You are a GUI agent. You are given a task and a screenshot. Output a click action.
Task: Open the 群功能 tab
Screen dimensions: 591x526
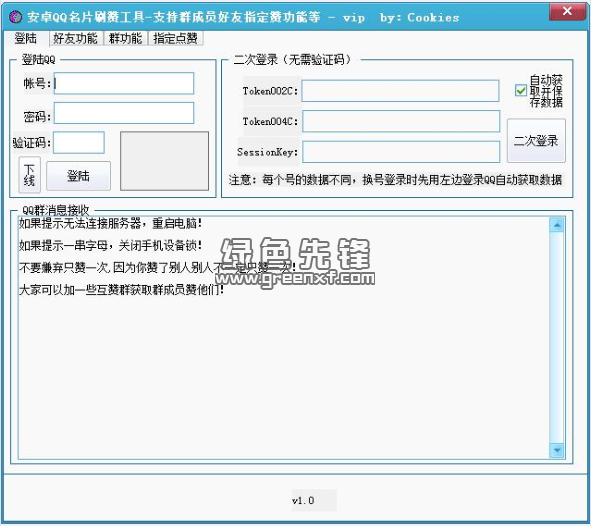point(126,38)
